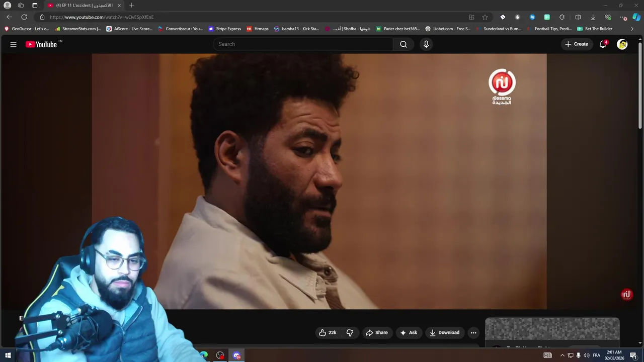The width and height of the screenshot is (644, 362).
Task: Open Sunderland vs Burn... bookmark
Action: click(499, 29)
